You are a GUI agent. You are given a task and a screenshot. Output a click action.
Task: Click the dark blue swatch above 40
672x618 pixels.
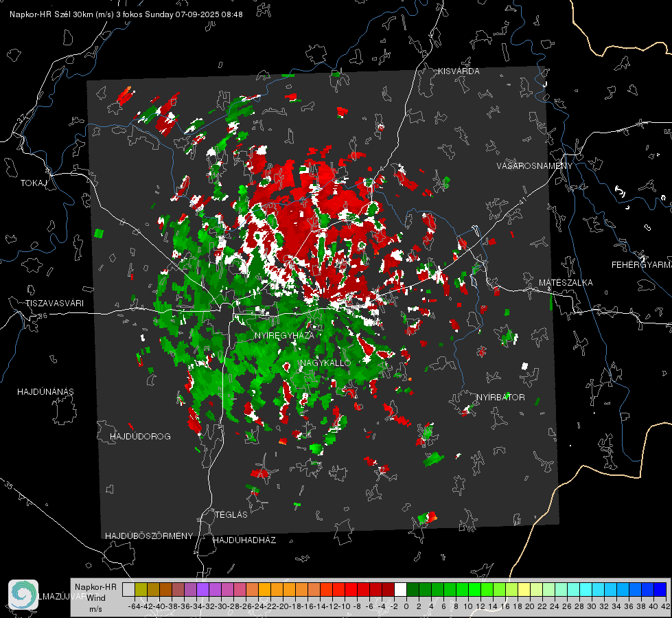(660, 589)
